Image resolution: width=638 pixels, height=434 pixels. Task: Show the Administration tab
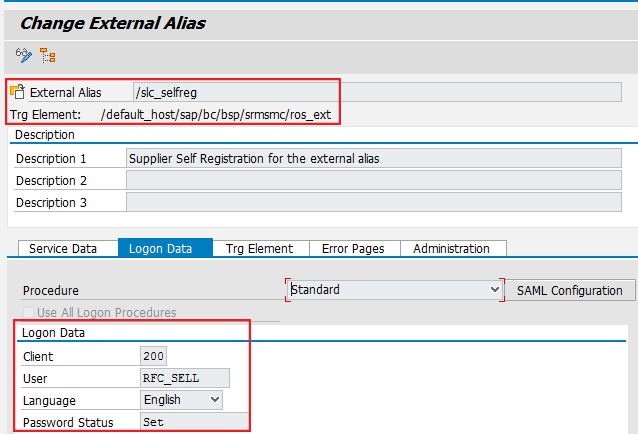452,248
